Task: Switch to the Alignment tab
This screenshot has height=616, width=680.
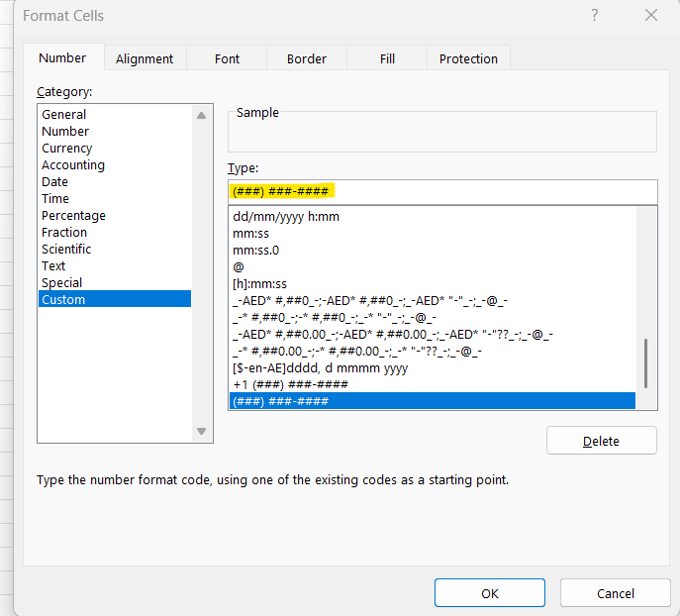Action: [x=145, y=58]
